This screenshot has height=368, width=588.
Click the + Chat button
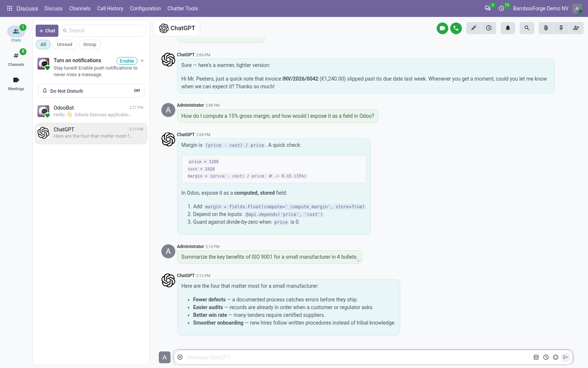[47, 31]
